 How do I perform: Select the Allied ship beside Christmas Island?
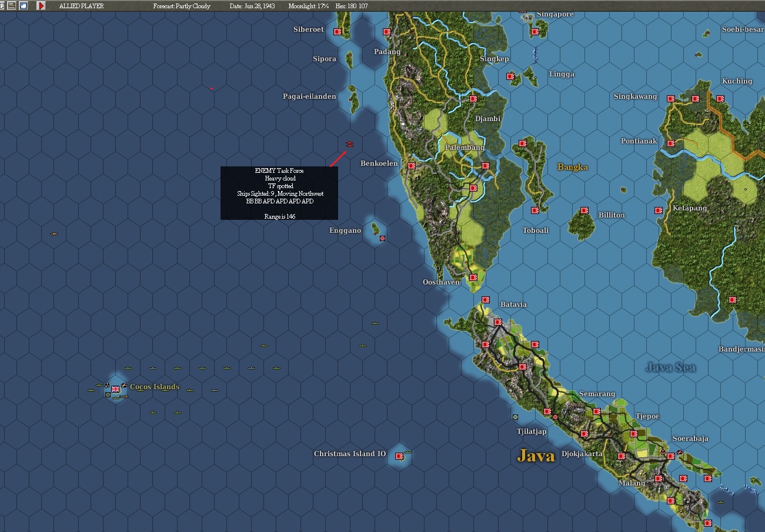(x=408, y=453)
